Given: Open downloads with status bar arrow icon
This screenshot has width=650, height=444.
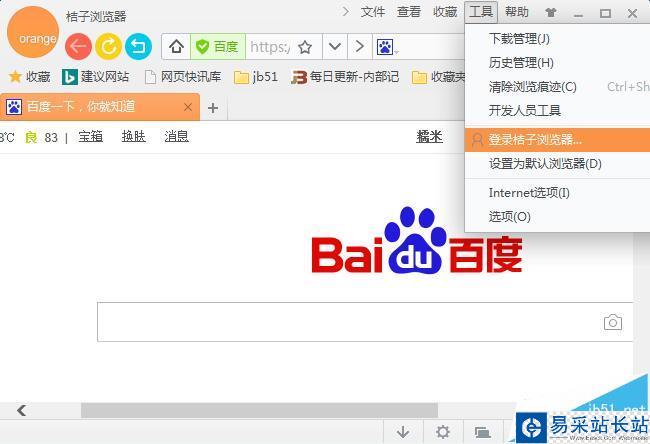Looking at the screenshot, I should tap(403, 432).
